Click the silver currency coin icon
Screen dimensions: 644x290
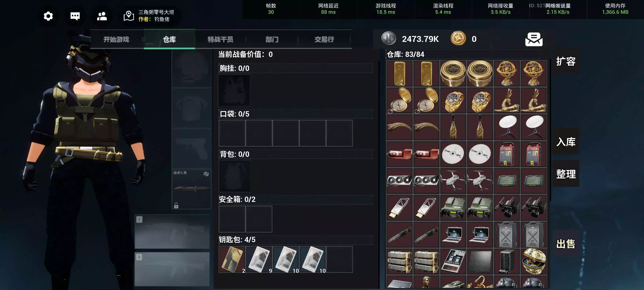pyautogui.click(x=389, y=38)
